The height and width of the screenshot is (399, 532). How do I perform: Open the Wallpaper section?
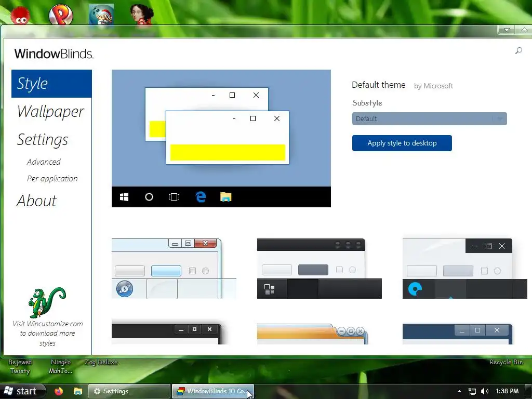pyautogui.click(x=50, y=112)
